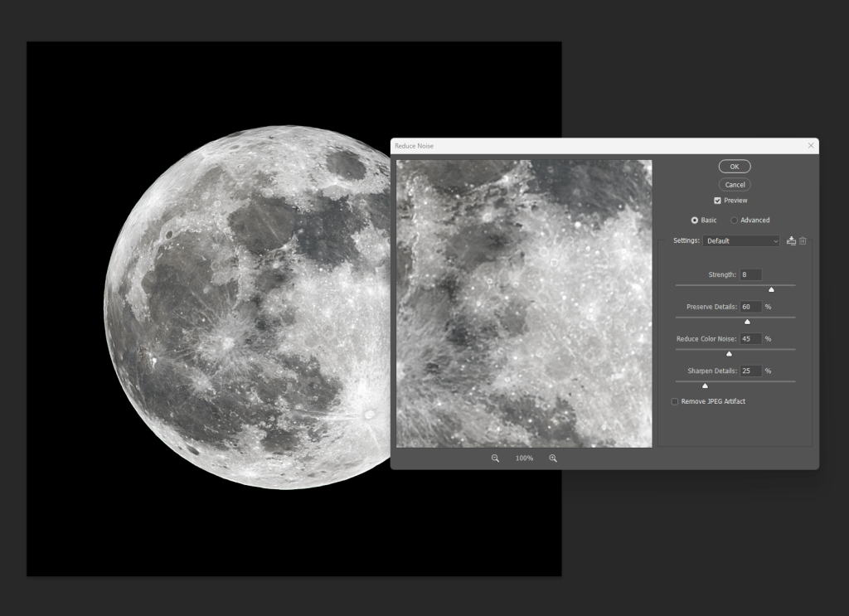Select the Sharpen Details percentage field

coord(750,371)
